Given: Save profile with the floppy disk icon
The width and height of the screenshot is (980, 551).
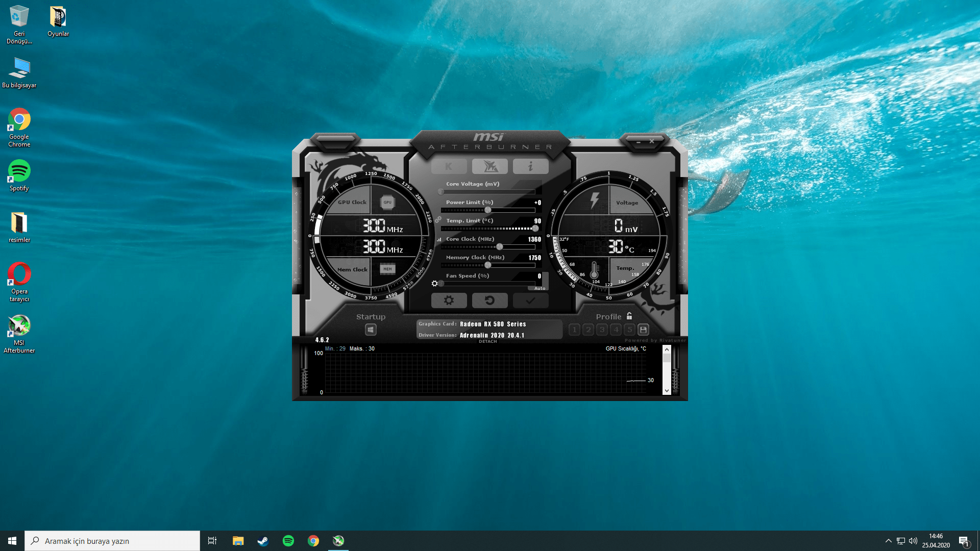Looking at the screenshot, I should 643,330.
